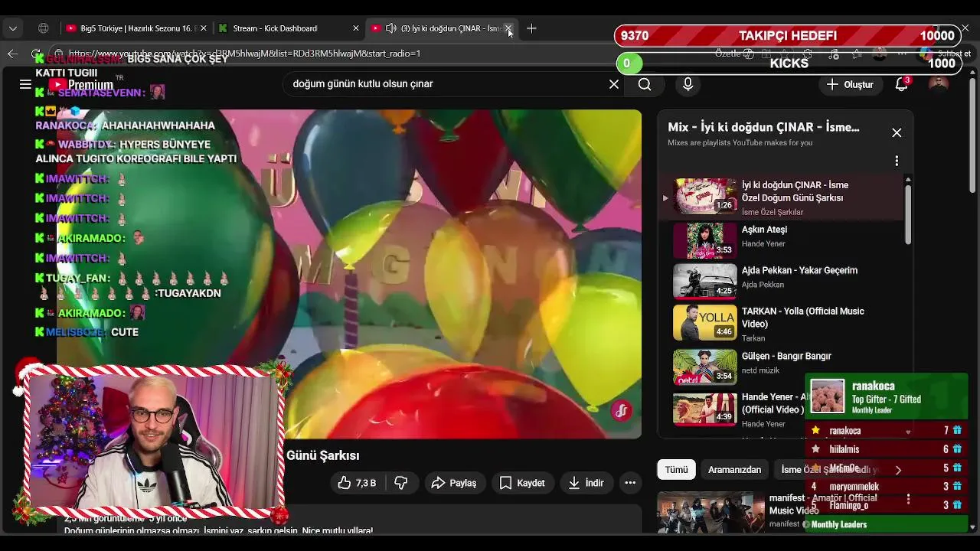Select the İyi ki doğdun ÇINAR tab
This screenshot has width=980, height=551.
point(442,28)
